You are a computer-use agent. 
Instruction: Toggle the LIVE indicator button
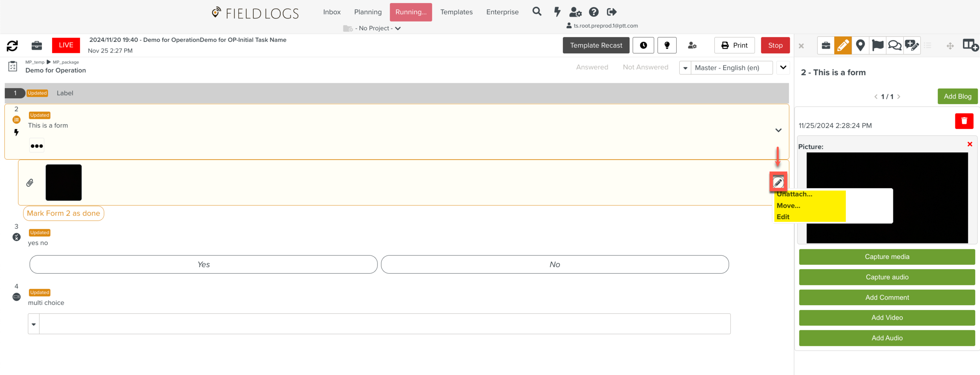tap(66, 45)
